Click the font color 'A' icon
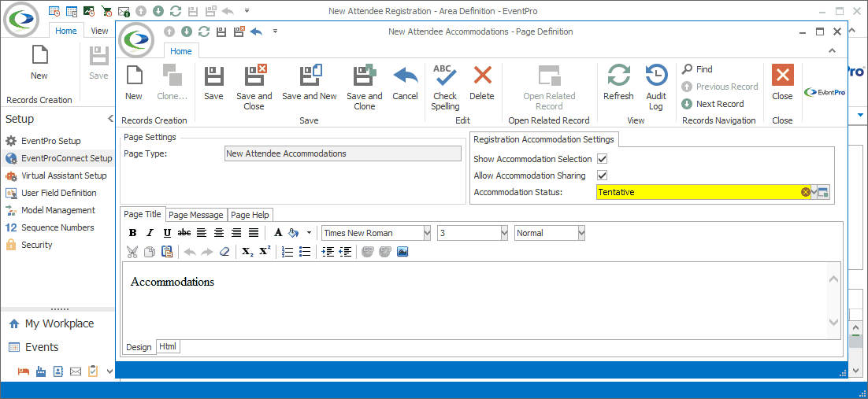 tap(279, 233)
